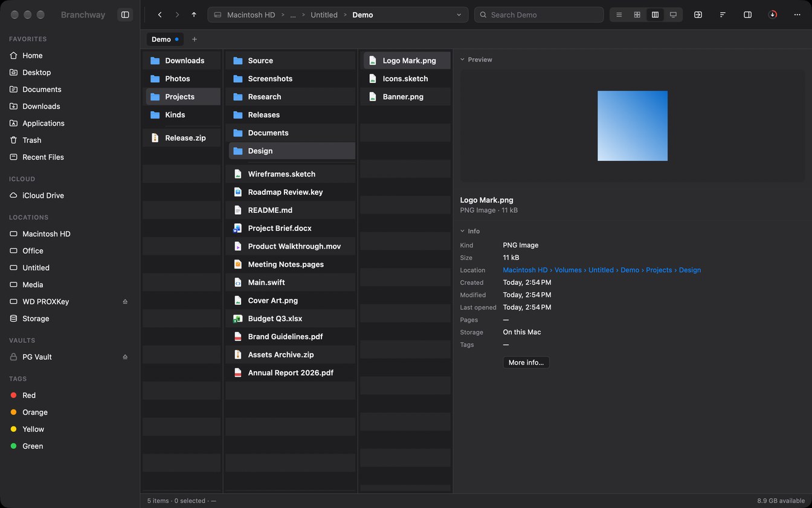
Task: Open the path bar dropdown chevron
Action: pos(459,15)
